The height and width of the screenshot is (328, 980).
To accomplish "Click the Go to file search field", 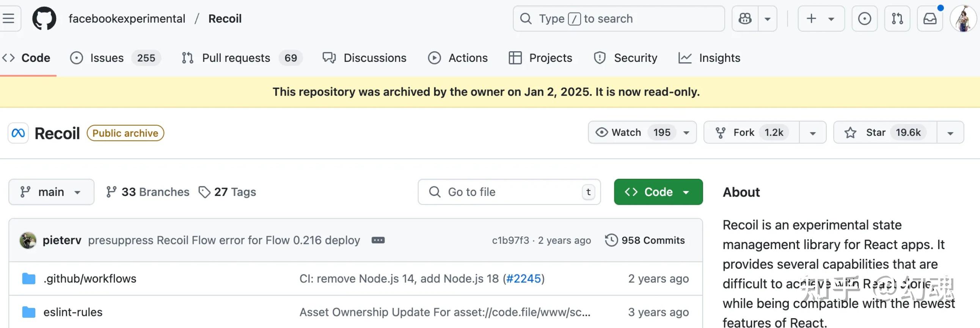I will tap(509, 192).
